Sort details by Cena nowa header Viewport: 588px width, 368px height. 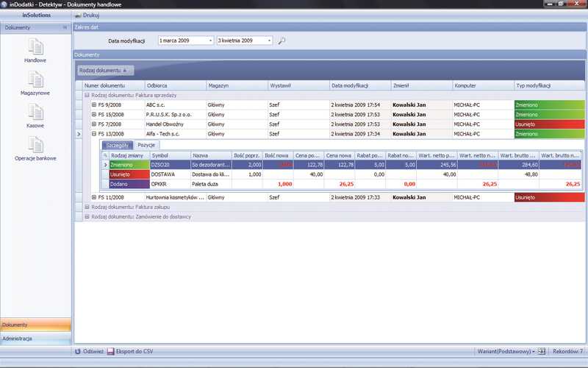point(339,155)
